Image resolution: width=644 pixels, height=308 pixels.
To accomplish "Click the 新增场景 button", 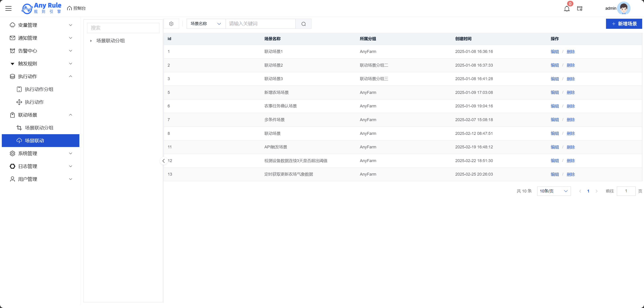I will pyautogui.click(x=624, y=24).
